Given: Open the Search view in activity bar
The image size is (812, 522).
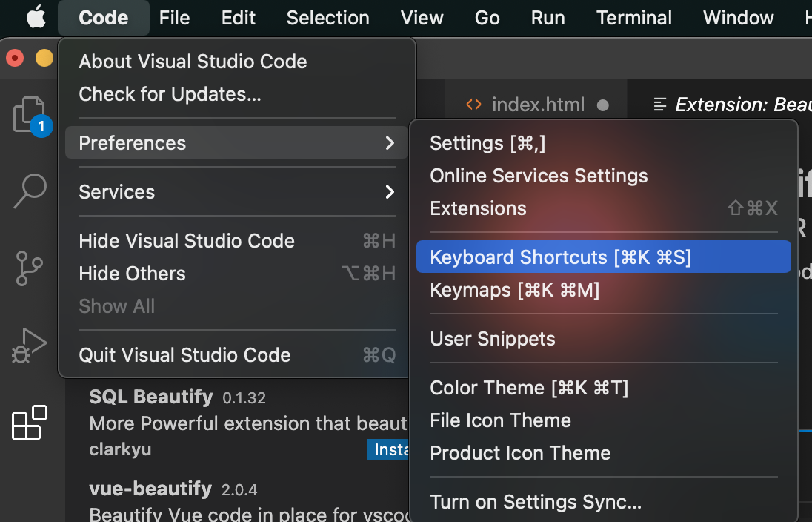Looking at the screenshot, I should tap(30, 191).
